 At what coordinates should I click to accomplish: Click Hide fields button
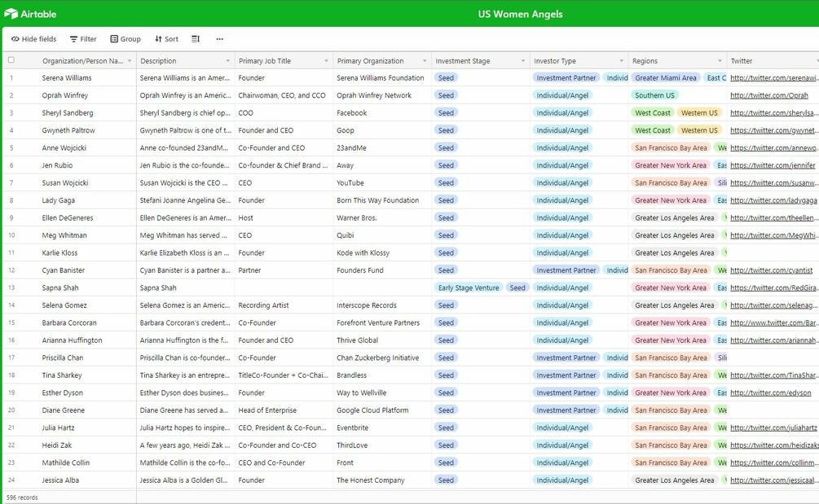point(34,39)
